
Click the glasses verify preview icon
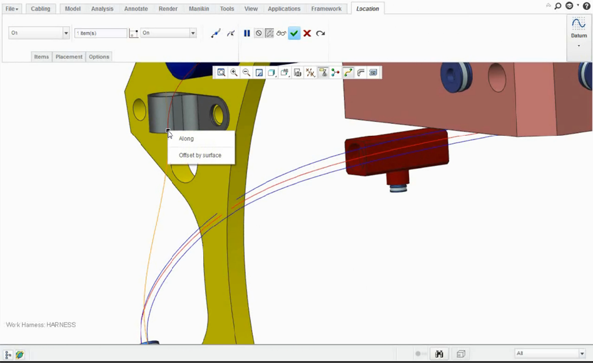click(x=281, y=33)
